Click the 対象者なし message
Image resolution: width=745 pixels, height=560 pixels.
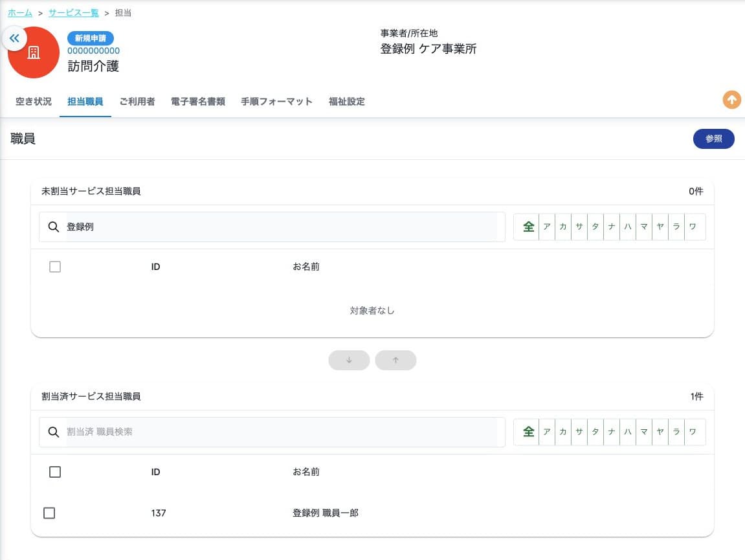click(x=372, y=310)
